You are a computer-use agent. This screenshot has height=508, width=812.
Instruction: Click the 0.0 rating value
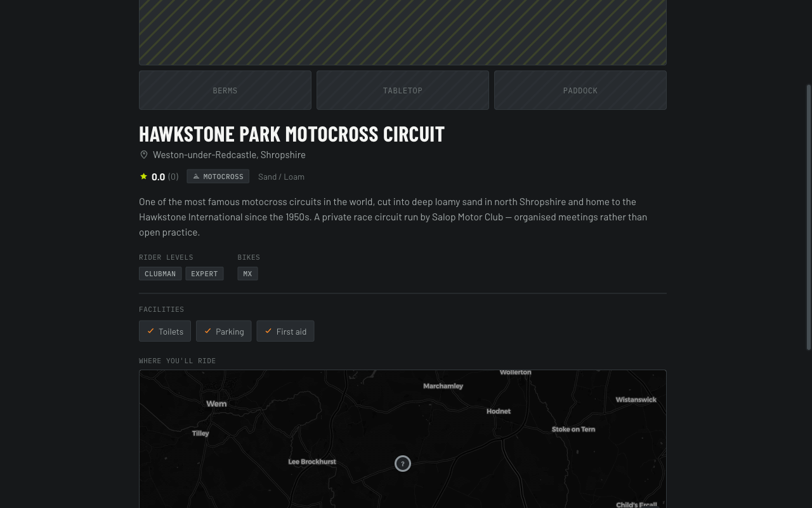click(158, 177)
